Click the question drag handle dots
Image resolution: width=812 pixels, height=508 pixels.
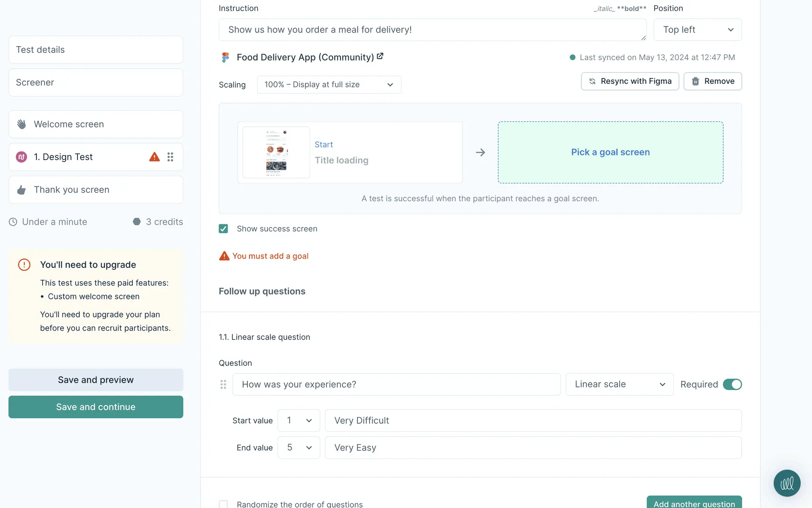pos(223,384)
